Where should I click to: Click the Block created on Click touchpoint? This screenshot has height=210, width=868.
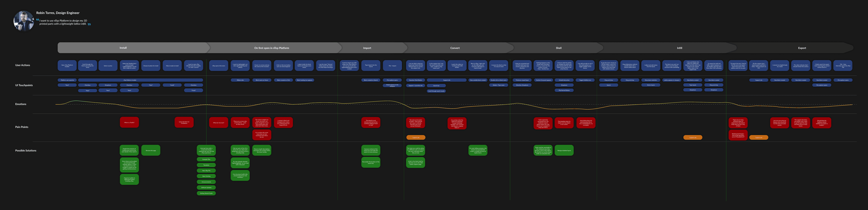pos(283,80)
